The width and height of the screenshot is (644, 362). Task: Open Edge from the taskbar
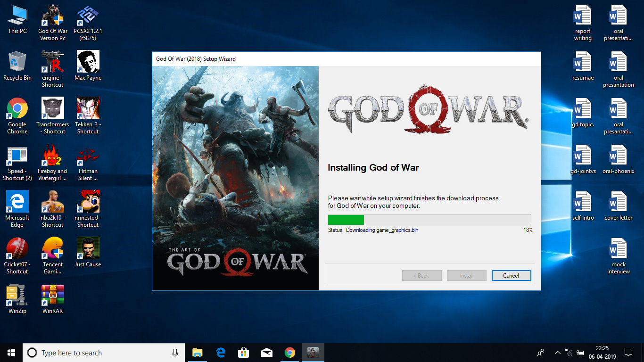[x=220, y=353]
